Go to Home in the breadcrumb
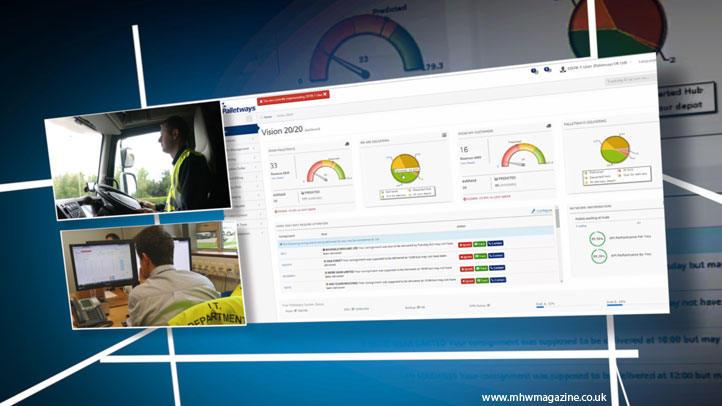 coord(267,117)
